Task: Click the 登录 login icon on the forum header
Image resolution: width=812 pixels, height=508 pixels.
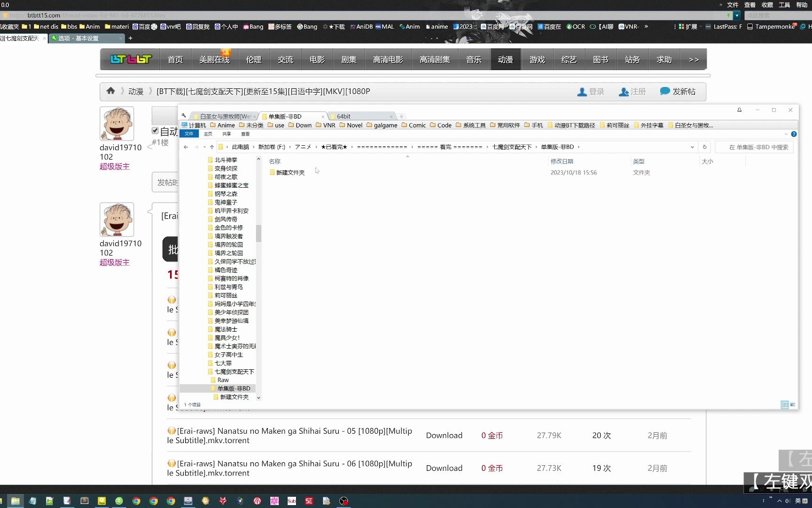Action: [x=582, y=92]
